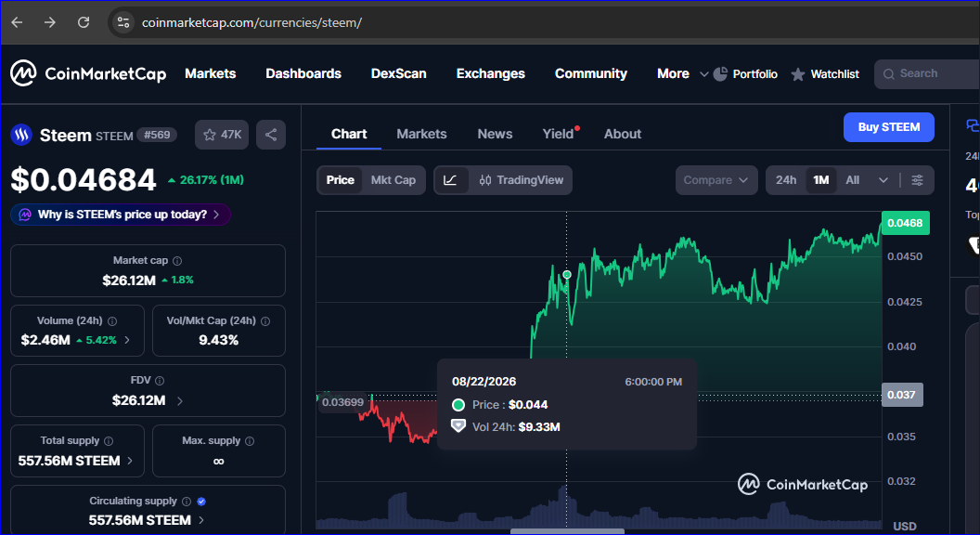Open Why is STEEM's price up today

point(121,215)
